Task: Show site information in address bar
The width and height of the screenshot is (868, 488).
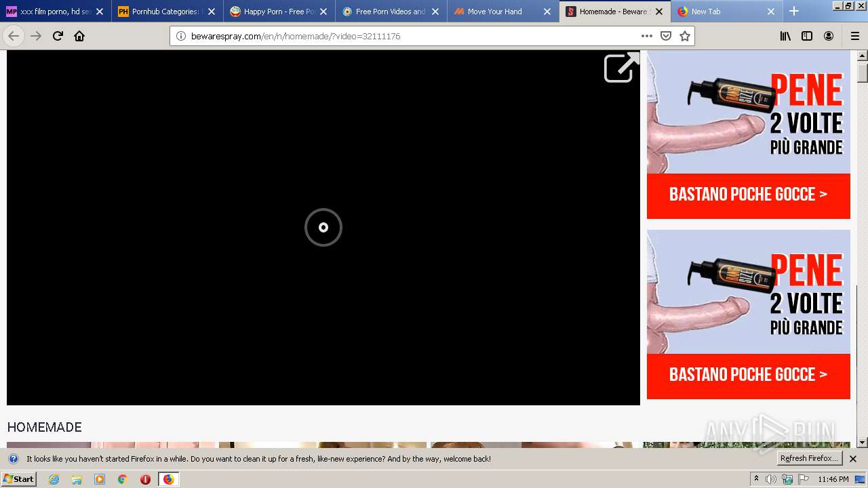Action: 181,36
